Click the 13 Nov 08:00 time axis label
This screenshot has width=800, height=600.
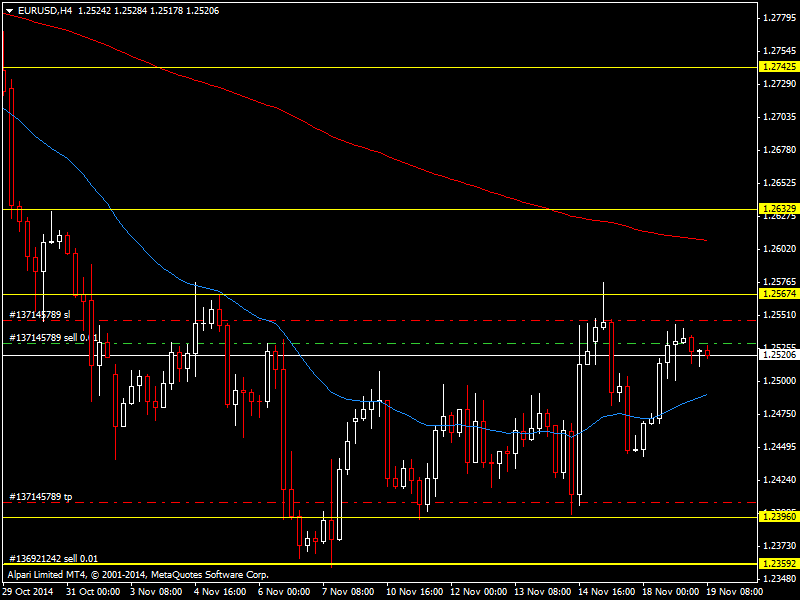point(542,592)
